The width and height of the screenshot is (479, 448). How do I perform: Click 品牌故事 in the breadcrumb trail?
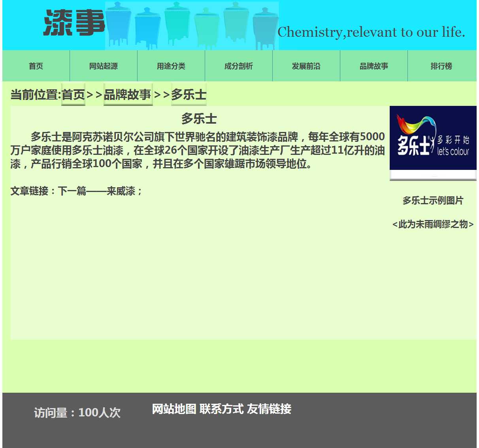[x=128, y=95]
